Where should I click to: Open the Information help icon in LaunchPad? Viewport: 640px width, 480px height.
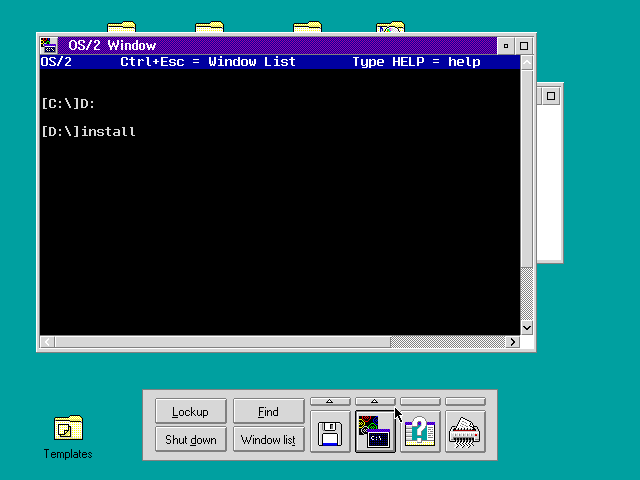[420, 432]
